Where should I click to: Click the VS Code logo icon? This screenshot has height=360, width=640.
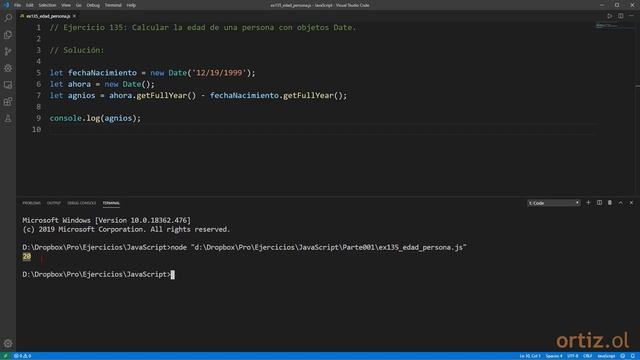6,5
